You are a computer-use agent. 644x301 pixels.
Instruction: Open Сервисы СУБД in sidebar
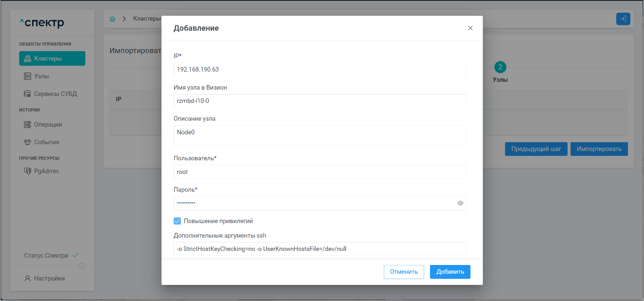tap(55, 94)
